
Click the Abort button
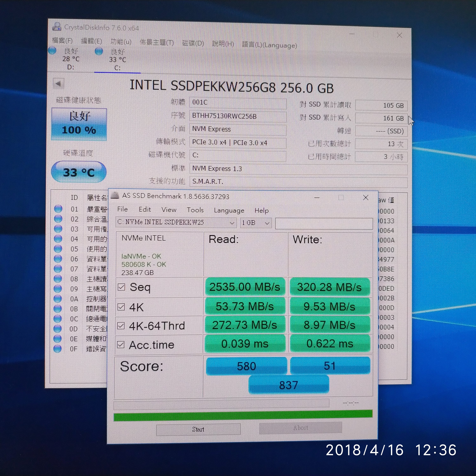(x=301, y=428)
